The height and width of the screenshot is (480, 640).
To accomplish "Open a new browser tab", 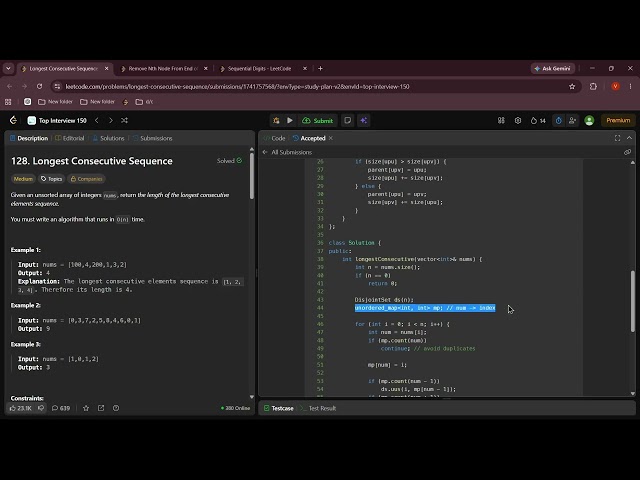I will (x=320, y=69).
